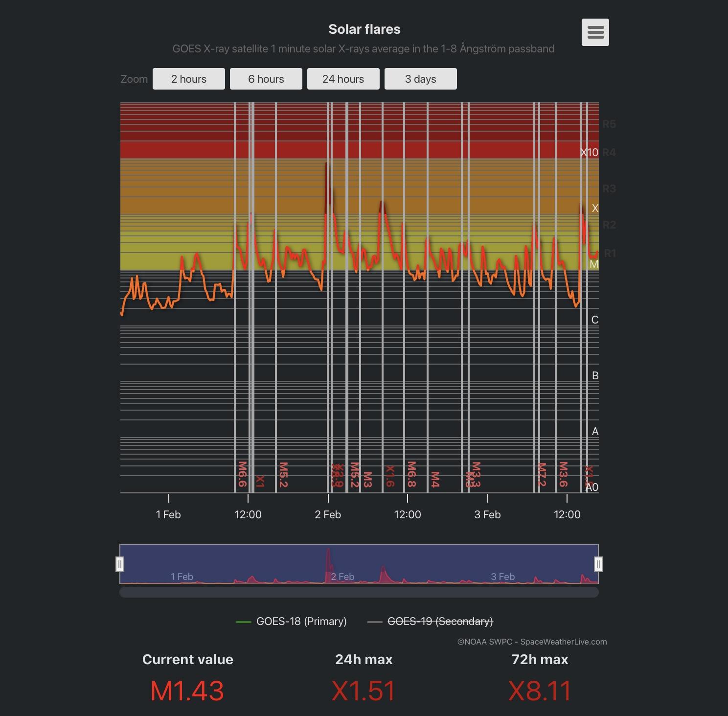Screen dimensions: 728x716
Task: Click the "24h max" heading
Action: tap(364, 659)
